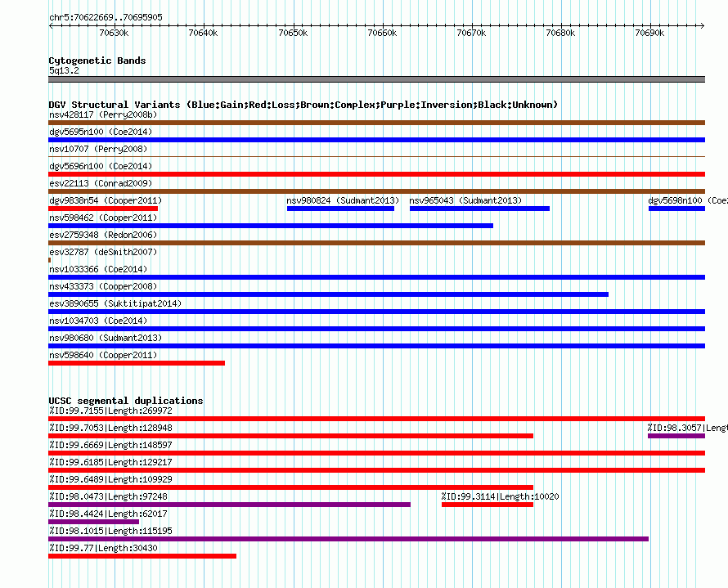The image size is (728, 588).
Task: Select variant nsv1033366 (Coe2014) label
Action: point(98,269)
